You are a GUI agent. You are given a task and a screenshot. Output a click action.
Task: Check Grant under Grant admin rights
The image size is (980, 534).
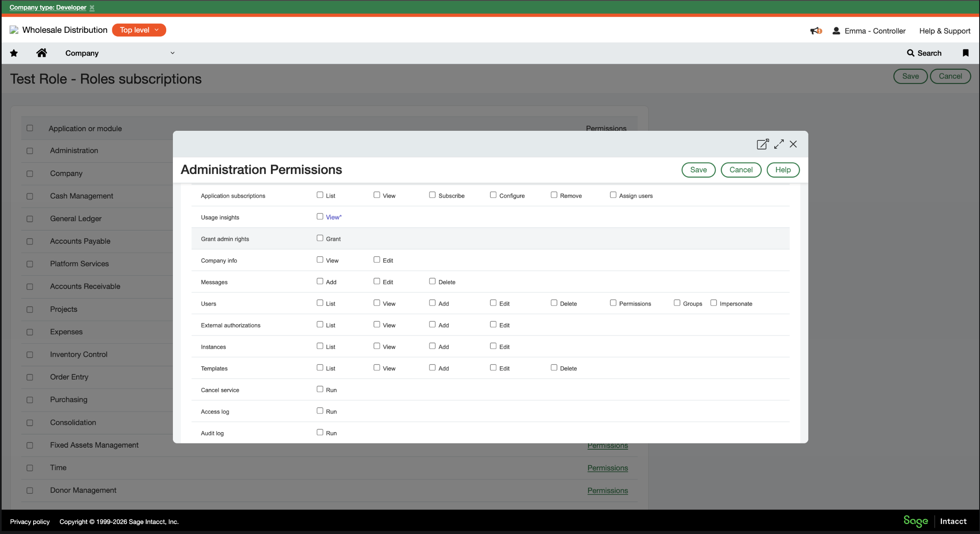coord(320,238)
